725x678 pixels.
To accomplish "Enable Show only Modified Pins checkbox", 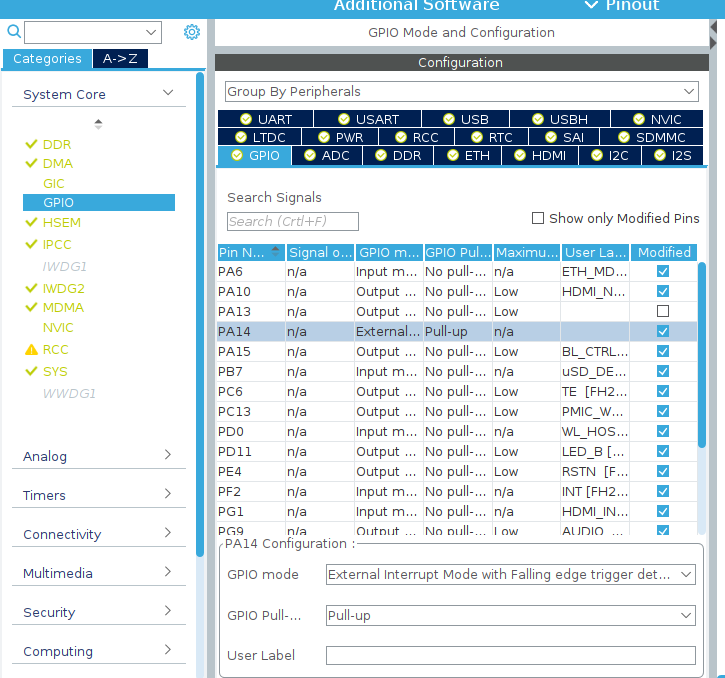I will coord(538,218).
